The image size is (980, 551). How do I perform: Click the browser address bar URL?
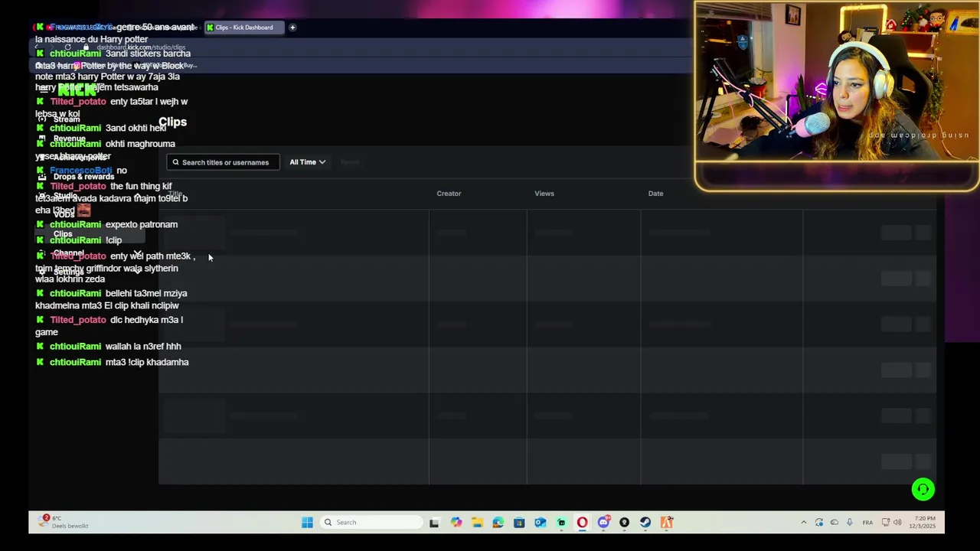[141, 47]
